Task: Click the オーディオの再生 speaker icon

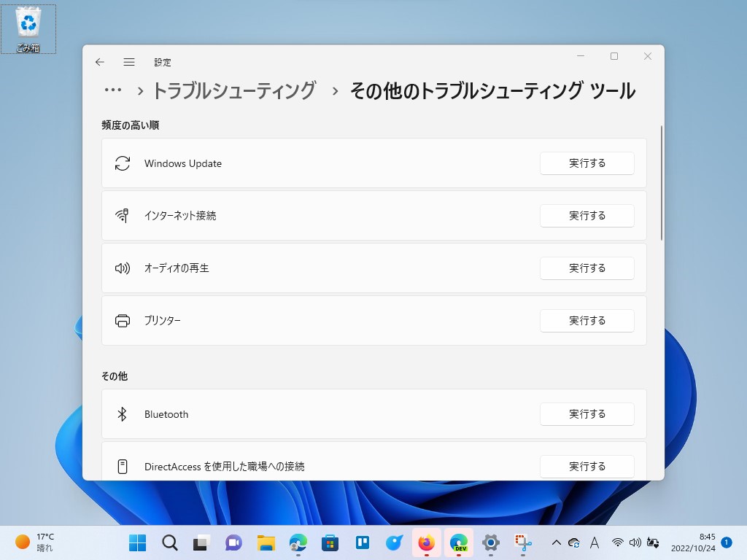Action: coord(122,268)
